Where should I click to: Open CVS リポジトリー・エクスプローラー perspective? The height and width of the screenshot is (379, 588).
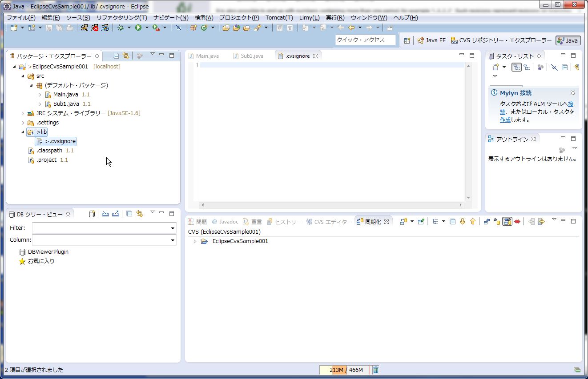pyautogui.click(x=501, y=40)
